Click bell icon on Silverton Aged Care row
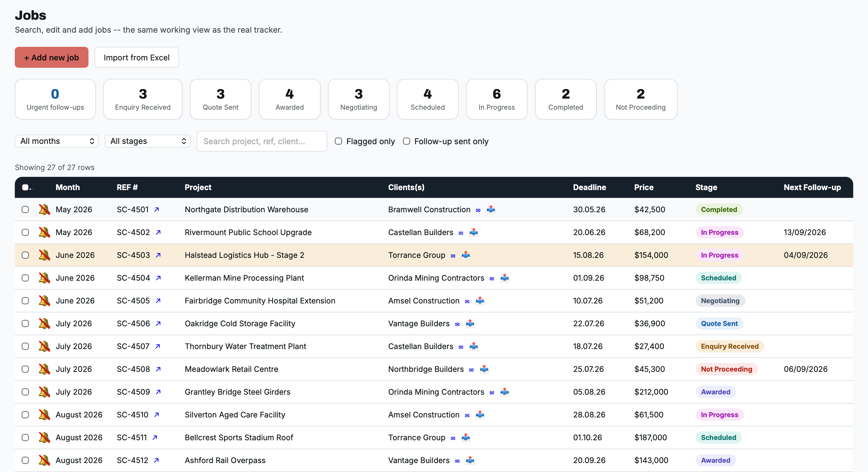Image resolution: width=868 pixels, height=472 pixels. click(x=44, y=415)
